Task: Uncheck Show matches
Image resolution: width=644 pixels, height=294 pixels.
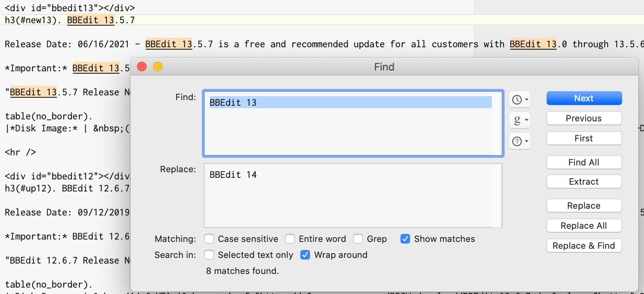Action: pos(405,239)
